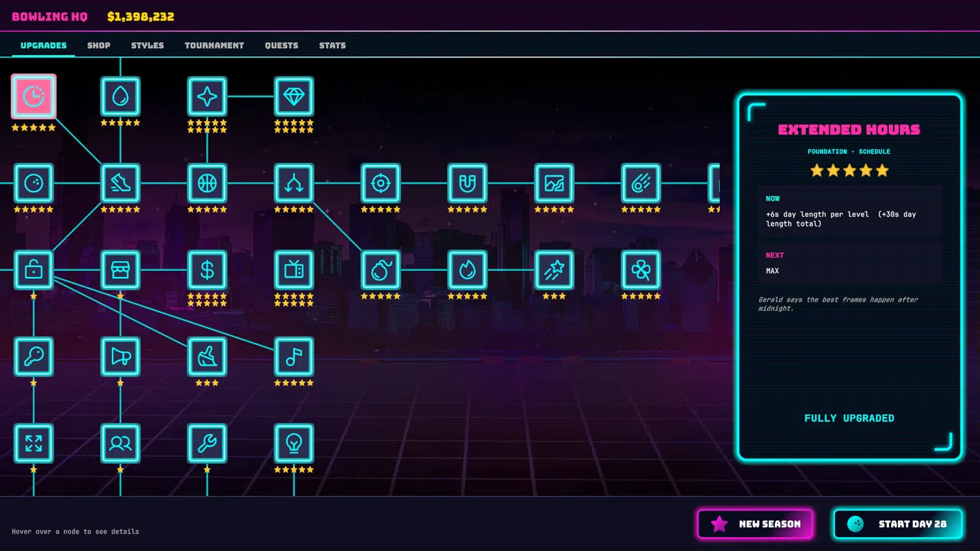Click the Start Day 28 button

point(898,524)
